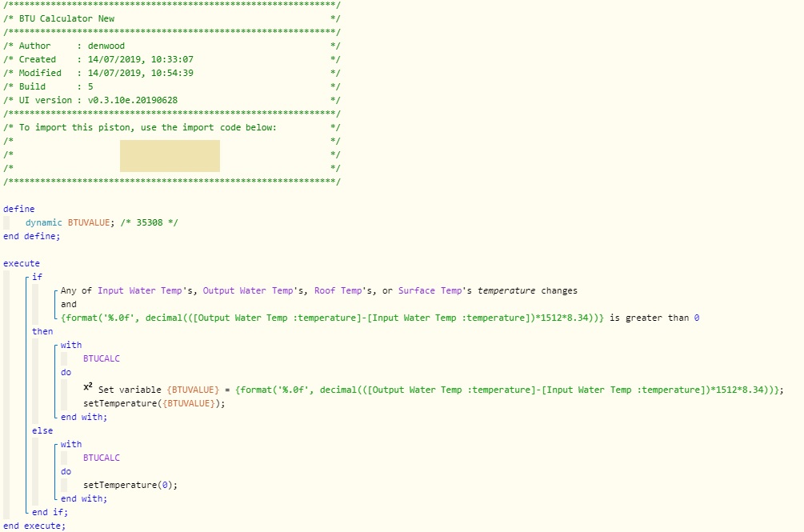The image size is (804, 532).
Task: Click 'end execute;' statement
Action: 34,526
